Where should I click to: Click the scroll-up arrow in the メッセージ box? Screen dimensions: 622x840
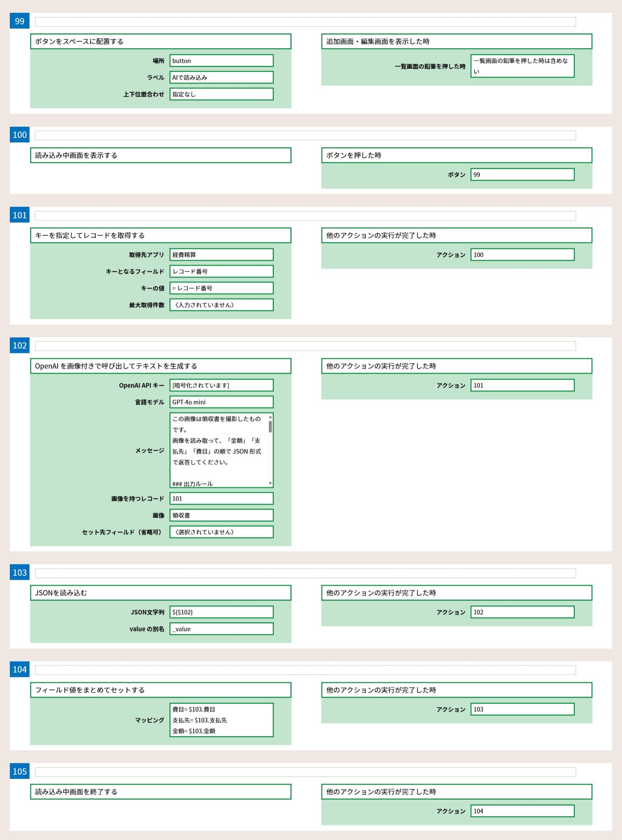click(x=270, y=417)
